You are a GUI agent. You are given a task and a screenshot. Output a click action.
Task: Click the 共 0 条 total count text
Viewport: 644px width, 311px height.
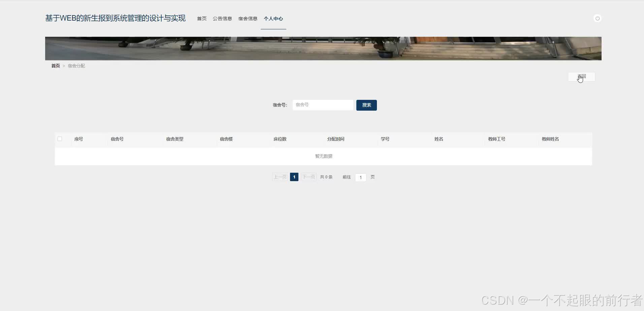pos(326,177)
